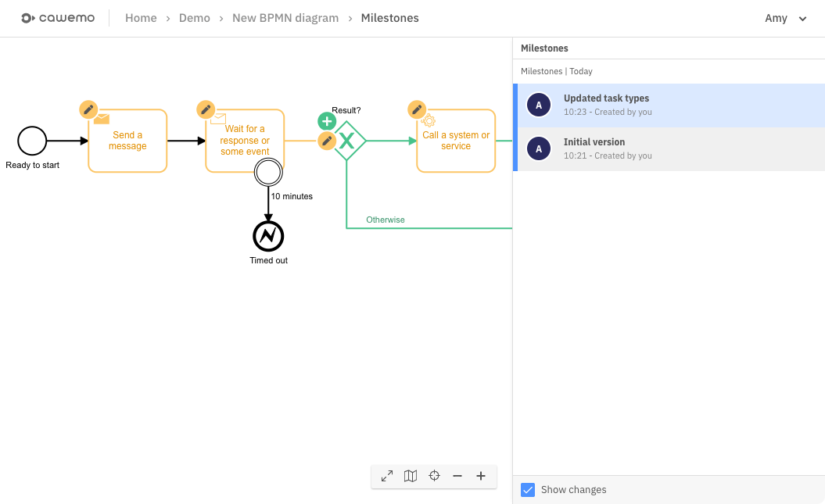The height and width of the screenshot is (504, 825).
Task: Select the crosshair reset-view icon
Action: coord(434,476)
